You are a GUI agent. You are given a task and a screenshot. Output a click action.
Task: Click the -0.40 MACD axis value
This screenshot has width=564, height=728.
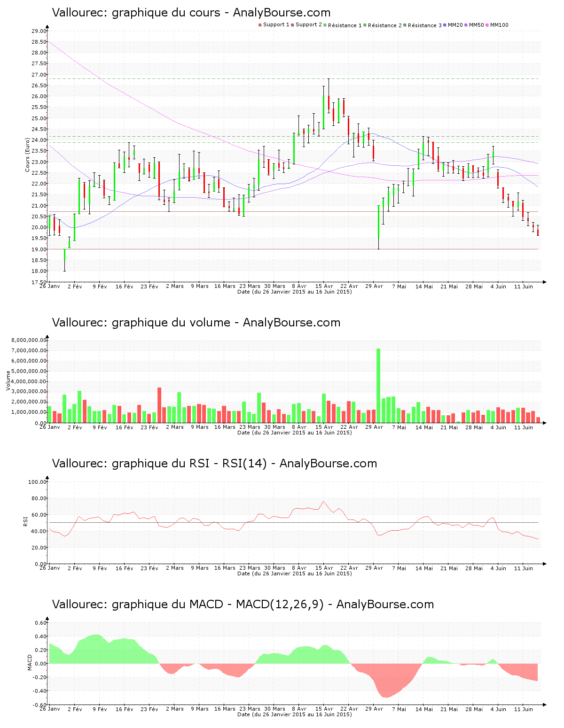coord(40,691)
